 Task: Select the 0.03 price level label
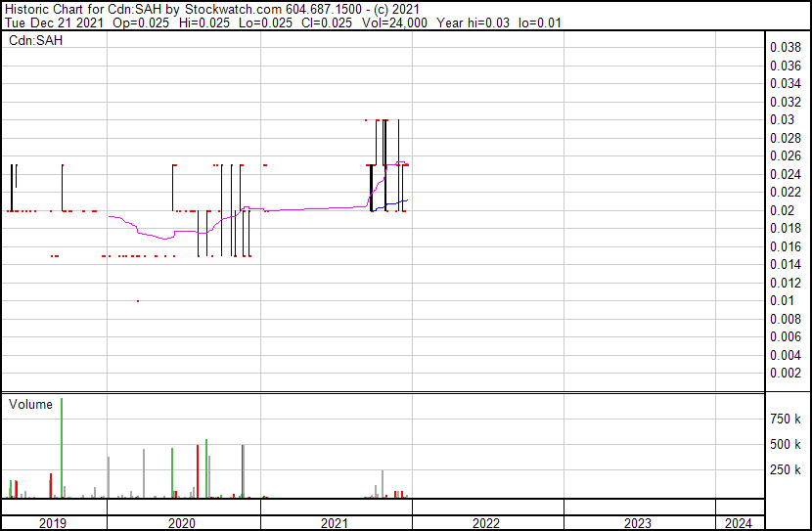(x=782, y=119)
